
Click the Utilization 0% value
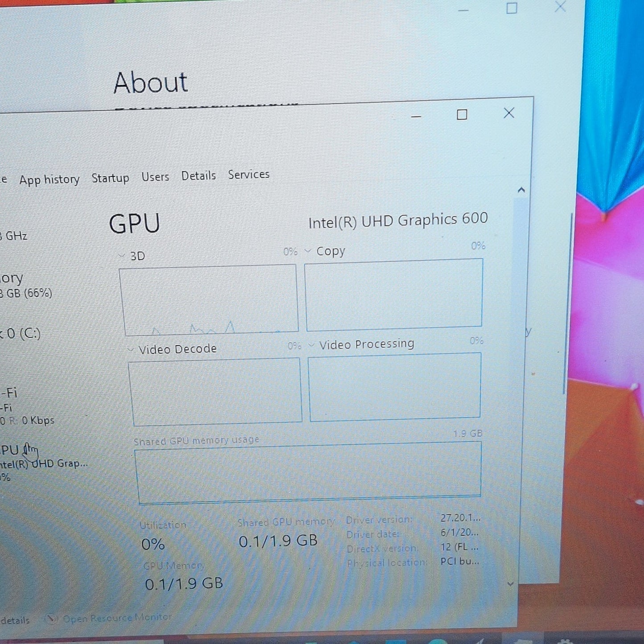tap(153, 544)
